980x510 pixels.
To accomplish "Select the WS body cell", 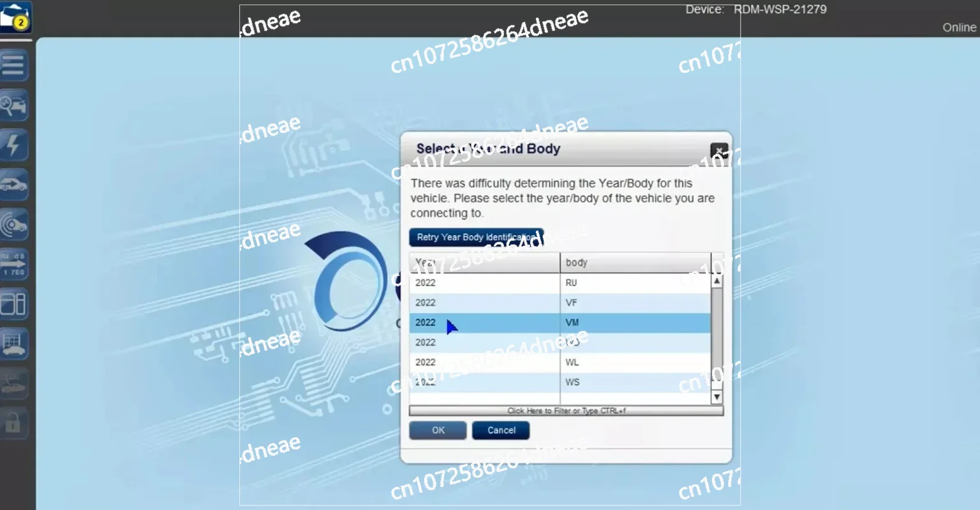I will 635,382.
